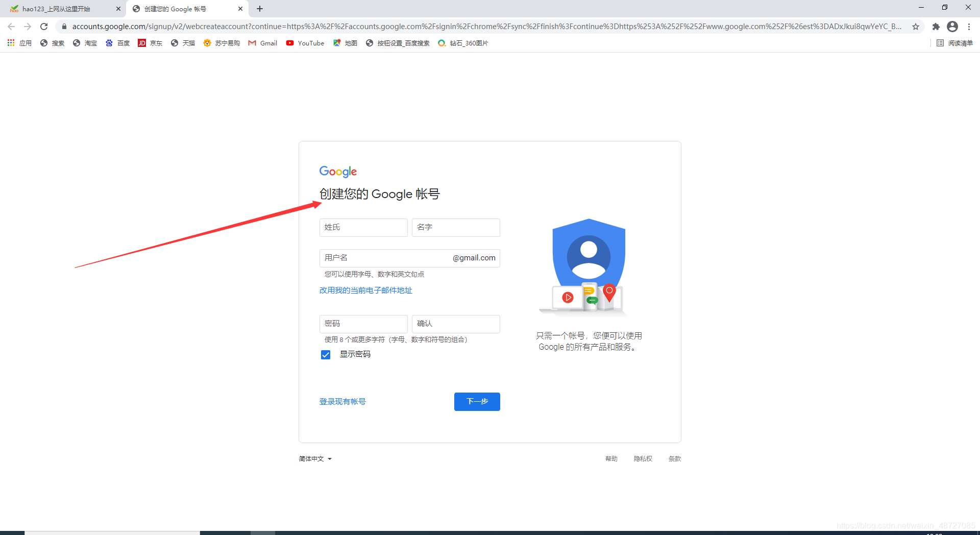980x535 pixels.
Task: Uncheck the 显示密码 checkbox
Action: tap(326, 355)
